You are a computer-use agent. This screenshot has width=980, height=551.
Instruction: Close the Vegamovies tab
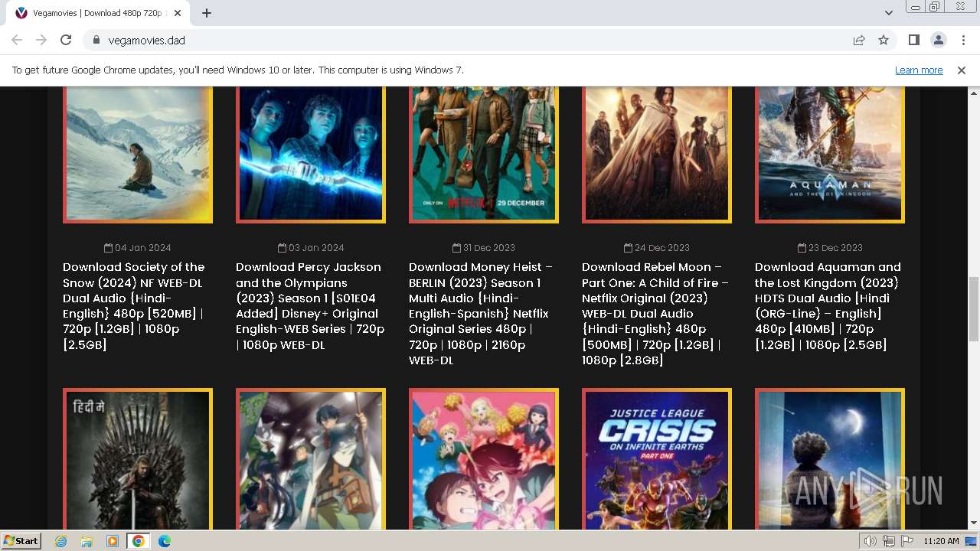178,13
